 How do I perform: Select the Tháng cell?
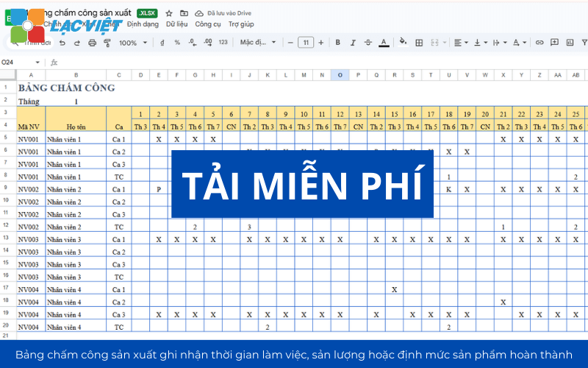[29, 102]
